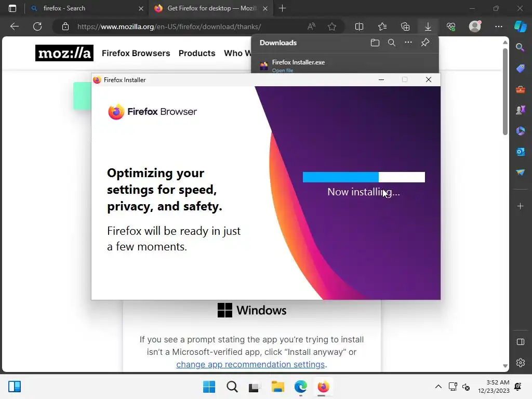Open Collections panel
This screenshot has height=399, width=532.
click(405, 26)
